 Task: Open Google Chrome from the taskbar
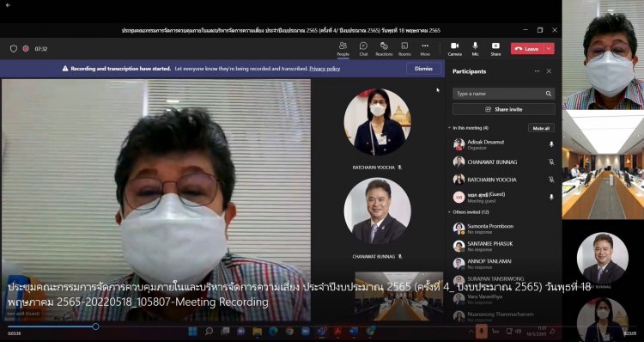tap(289, 332)
